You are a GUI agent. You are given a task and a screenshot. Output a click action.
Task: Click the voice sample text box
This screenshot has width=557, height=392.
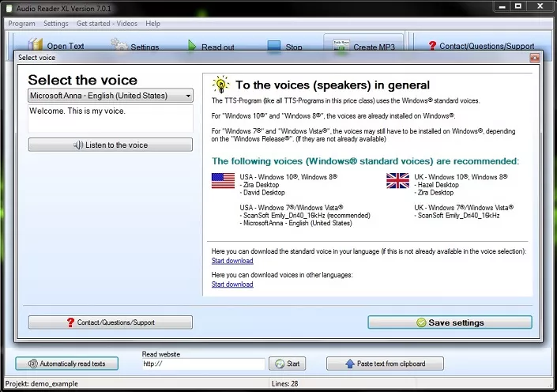tap(110, 118)
